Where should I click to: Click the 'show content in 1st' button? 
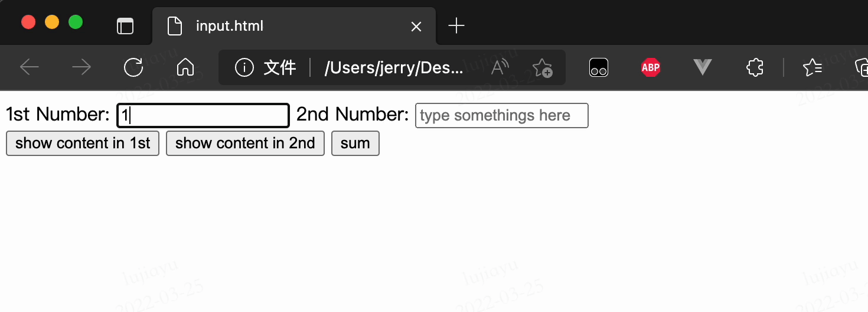[x=83, y=144]
